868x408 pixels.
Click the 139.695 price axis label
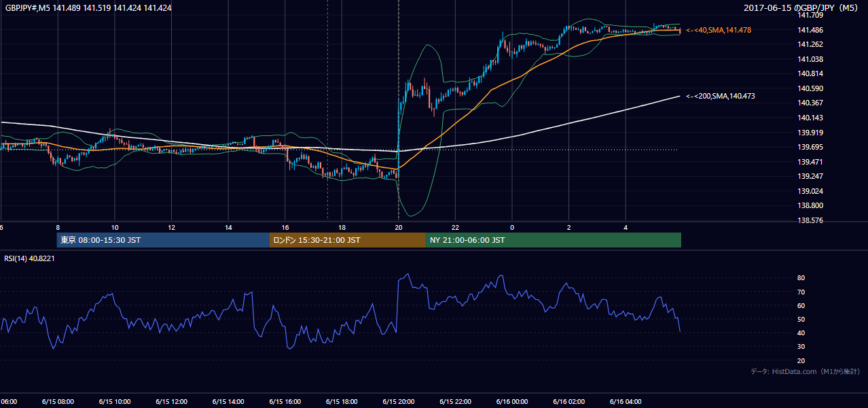pos(810,147)
